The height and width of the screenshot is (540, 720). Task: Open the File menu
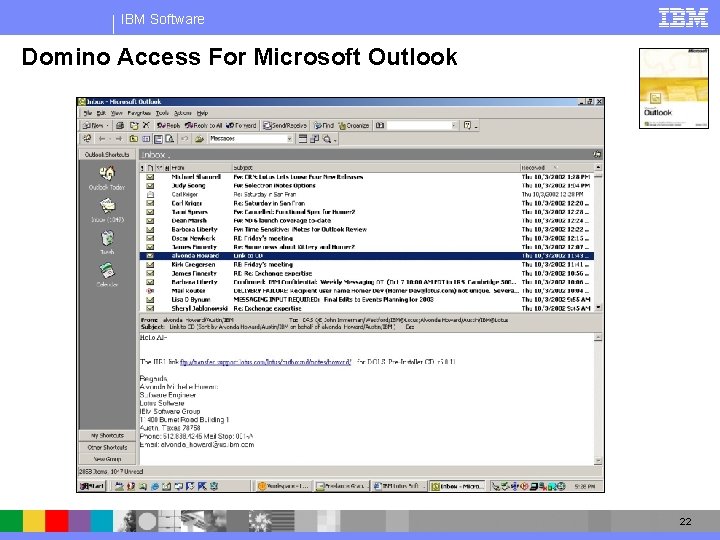pyautogui.click(x=88, y=113)
